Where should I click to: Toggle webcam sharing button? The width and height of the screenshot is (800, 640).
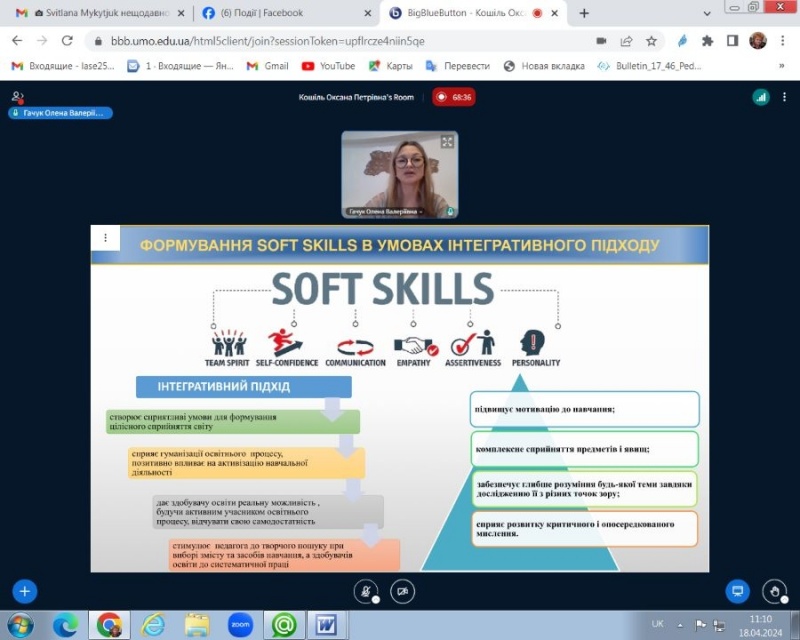[402, 591]
